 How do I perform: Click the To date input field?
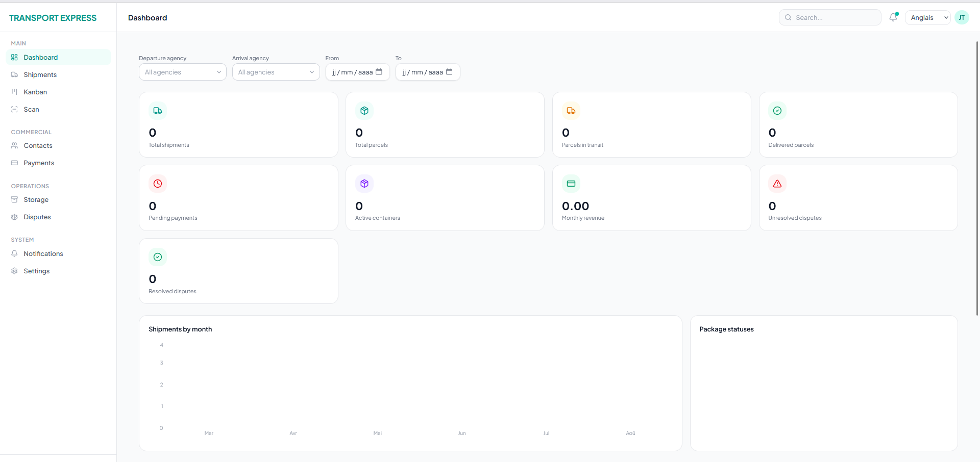(428, 72)
